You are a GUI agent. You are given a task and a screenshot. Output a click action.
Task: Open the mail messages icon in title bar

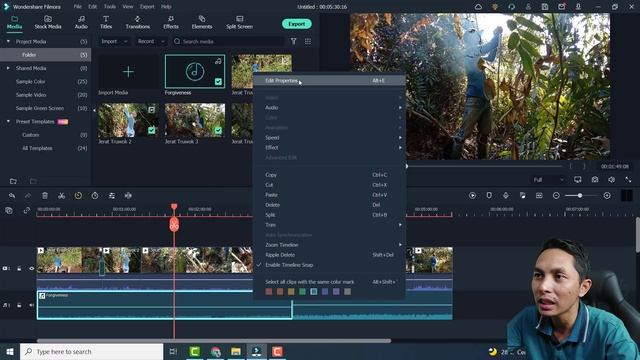[x=562, y=7]
